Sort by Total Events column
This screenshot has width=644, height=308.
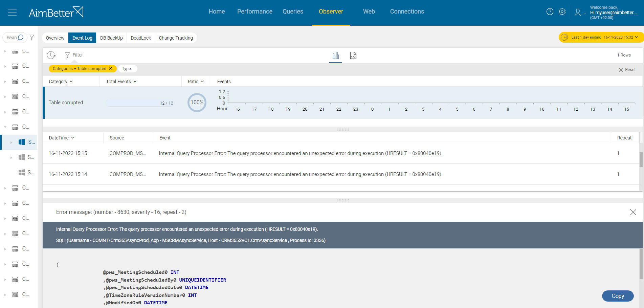(121, 82)
